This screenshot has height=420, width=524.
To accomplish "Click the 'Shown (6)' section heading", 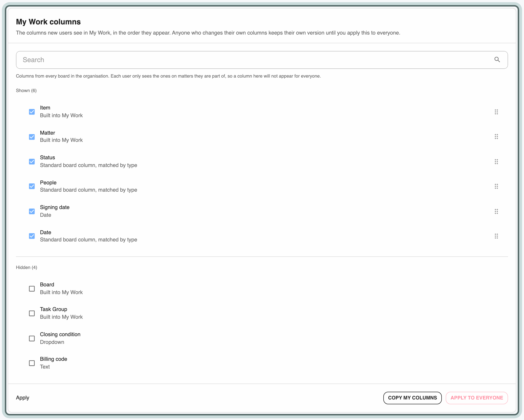I will pyautogui.click(x=26, y=91).
